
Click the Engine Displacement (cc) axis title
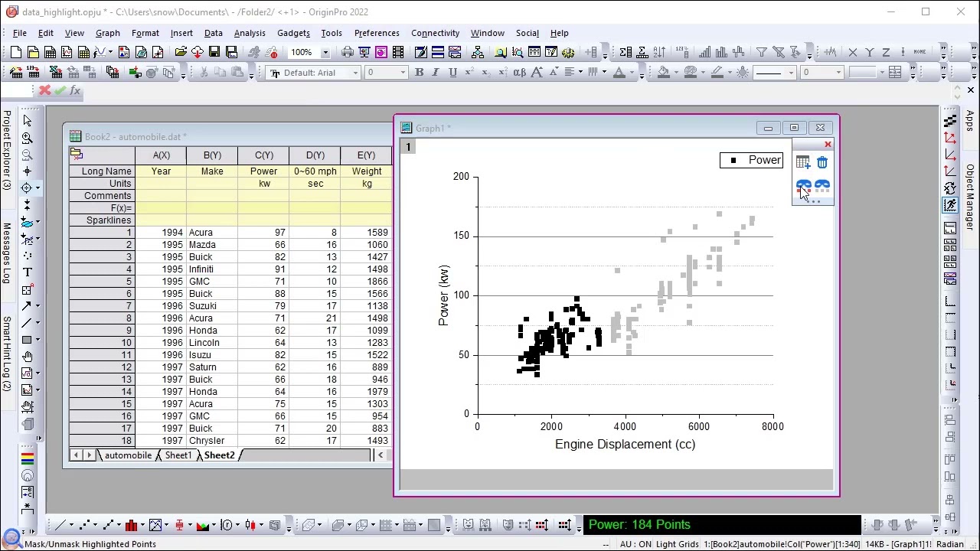626,444
